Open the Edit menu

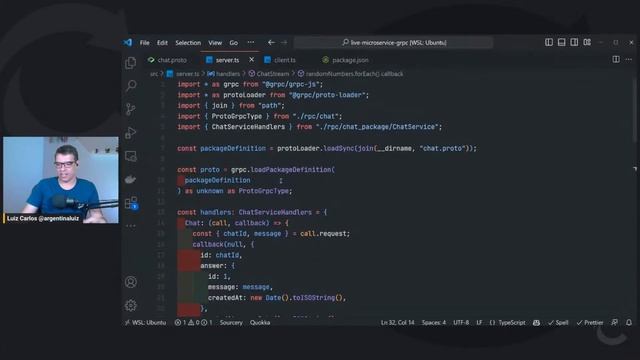click(x=162, y=43)
